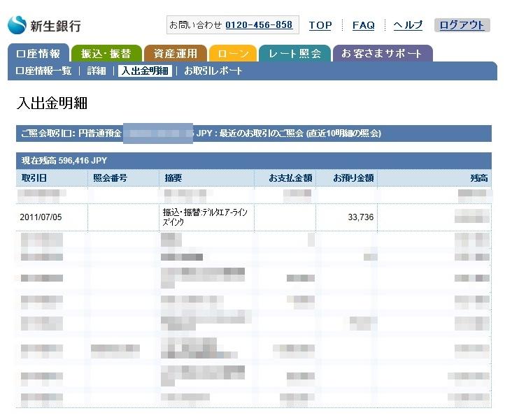This screenshot has height=420, width=512.
Task: Click the 取引日 column header
Action: click(x=34, y=178)
